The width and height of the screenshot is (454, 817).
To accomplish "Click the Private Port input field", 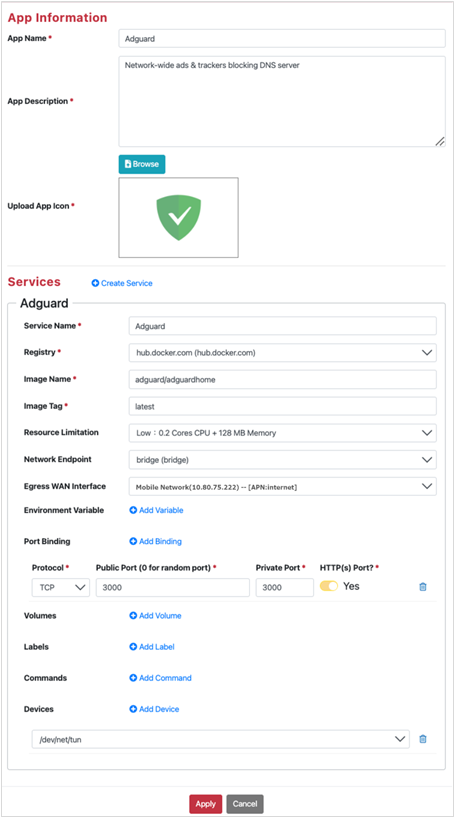I will click(x=285, y=587).
